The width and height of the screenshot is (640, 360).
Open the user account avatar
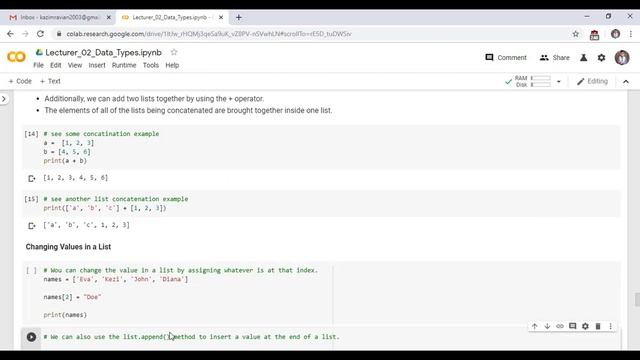pos(622,58)
